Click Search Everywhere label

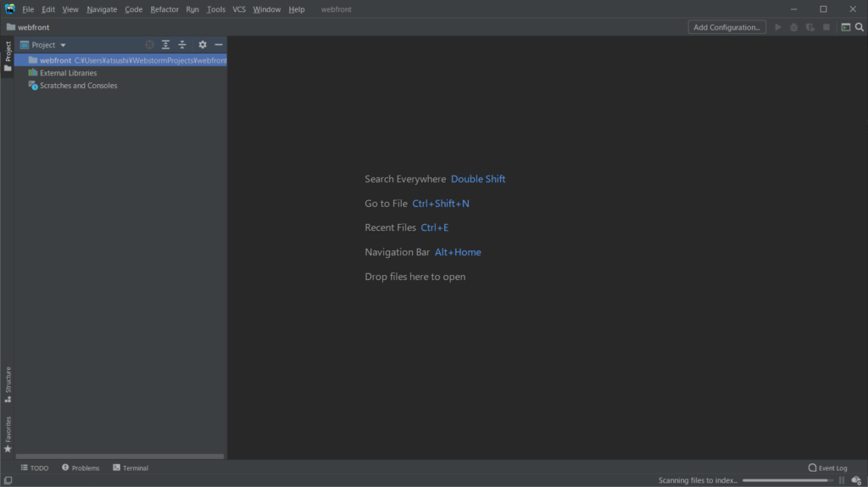tap(405, 179)
